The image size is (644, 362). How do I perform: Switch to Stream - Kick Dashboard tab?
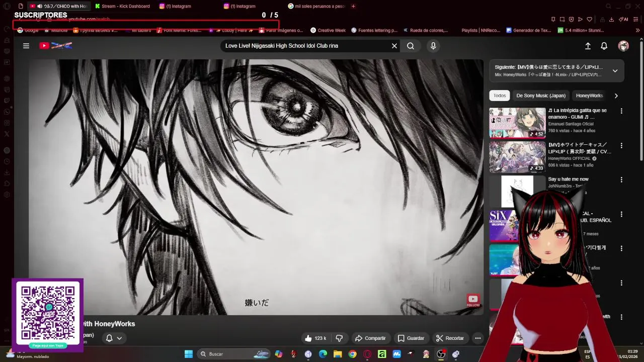tap(122, 6)
